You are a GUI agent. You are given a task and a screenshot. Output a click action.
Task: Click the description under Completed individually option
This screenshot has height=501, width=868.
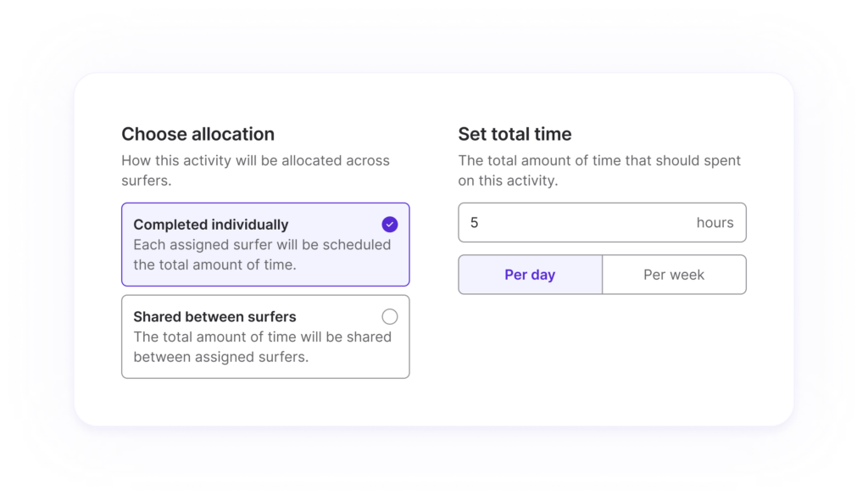(263, 254)
